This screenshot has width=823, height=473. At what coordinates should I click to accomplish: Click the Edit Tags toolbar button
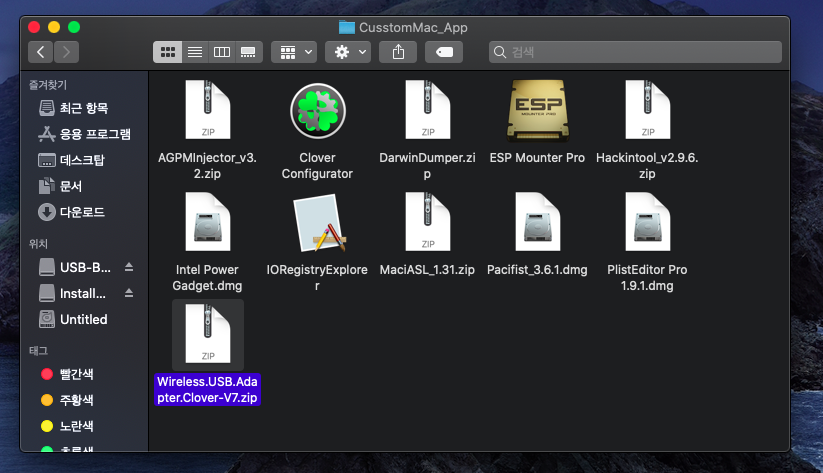444,52
